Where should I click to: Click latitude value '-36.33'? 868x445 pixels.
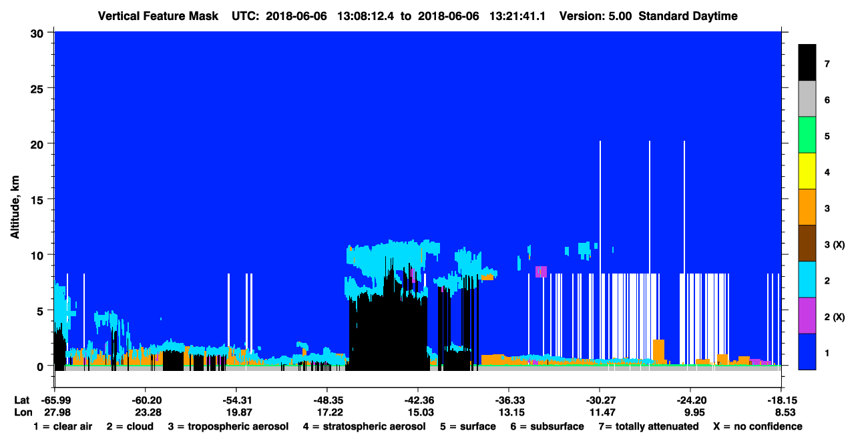(x=509, y=400)
